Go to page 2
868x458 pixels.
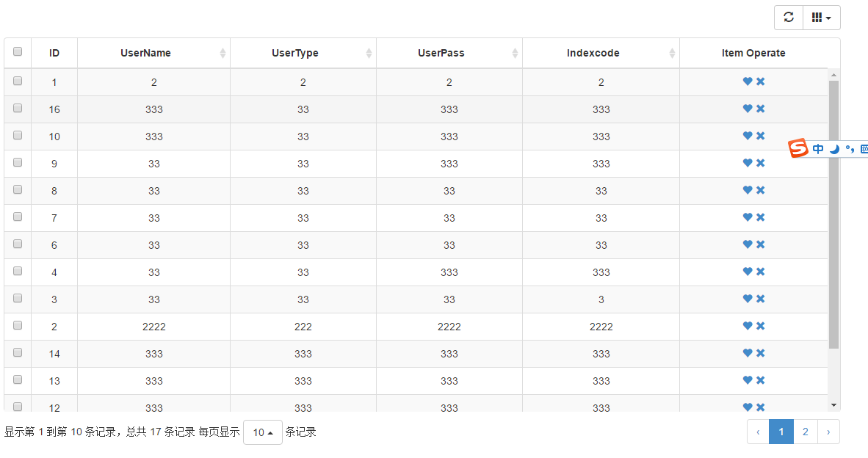pyautogui.click(x=805, y=432)
